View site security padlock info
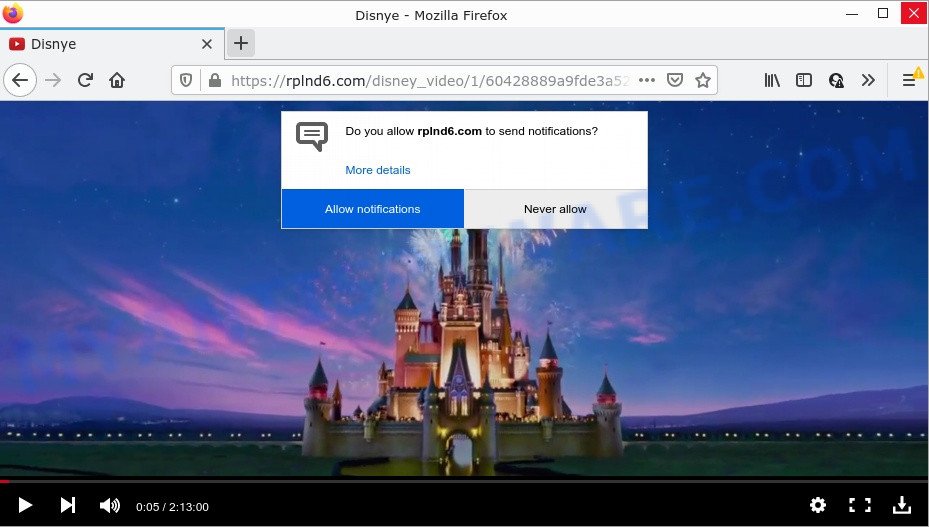 click(x=215, y=80)
